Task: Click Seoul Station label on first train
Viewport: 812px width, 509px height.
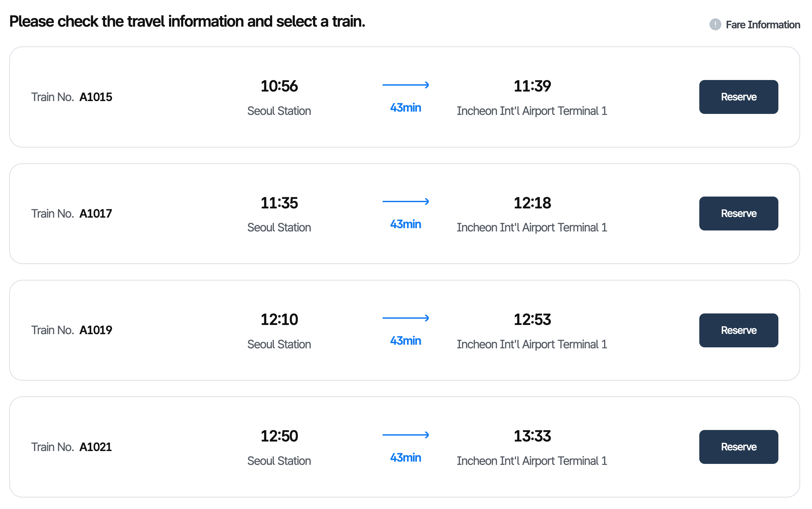Action: 279,111
